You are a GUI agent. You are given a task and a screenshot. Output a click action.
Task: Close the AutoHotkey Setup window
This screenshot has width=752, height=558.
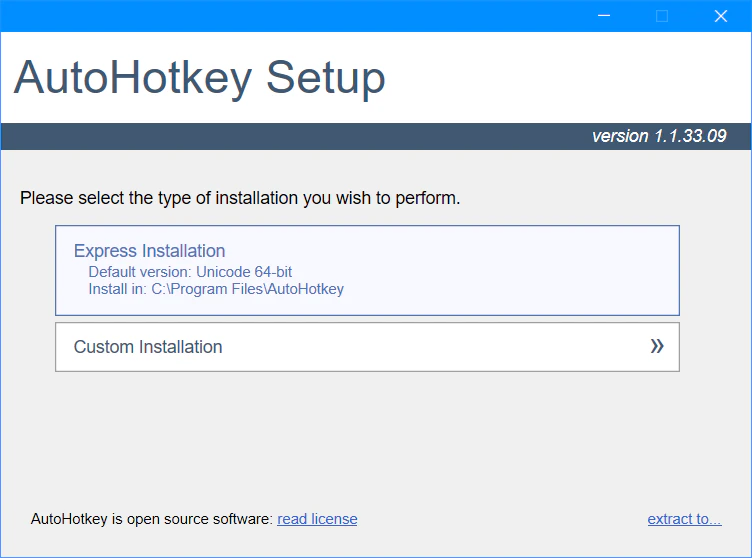(721, 16)
